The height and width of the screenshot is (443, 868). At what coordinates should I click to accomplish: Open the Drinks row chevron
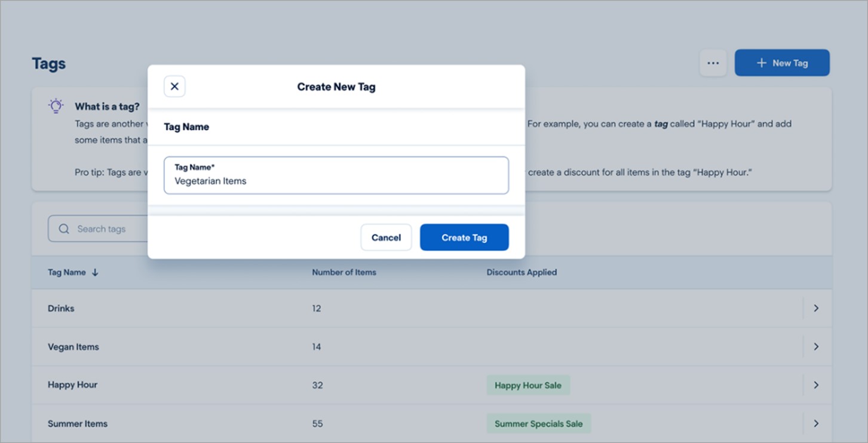pos(816,308)
